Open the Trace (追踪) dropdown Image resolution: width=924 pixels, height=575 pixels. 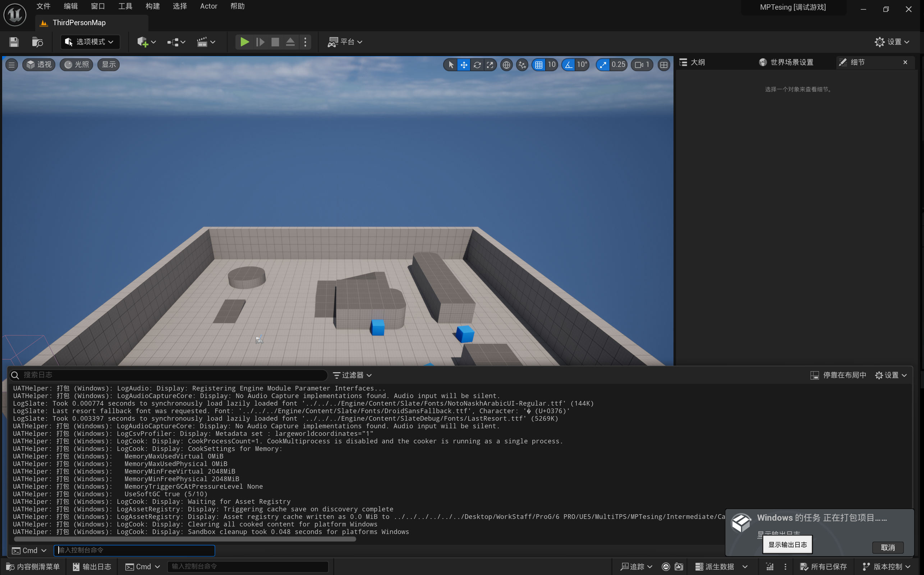pyautogui.click(x=636, y=567)
